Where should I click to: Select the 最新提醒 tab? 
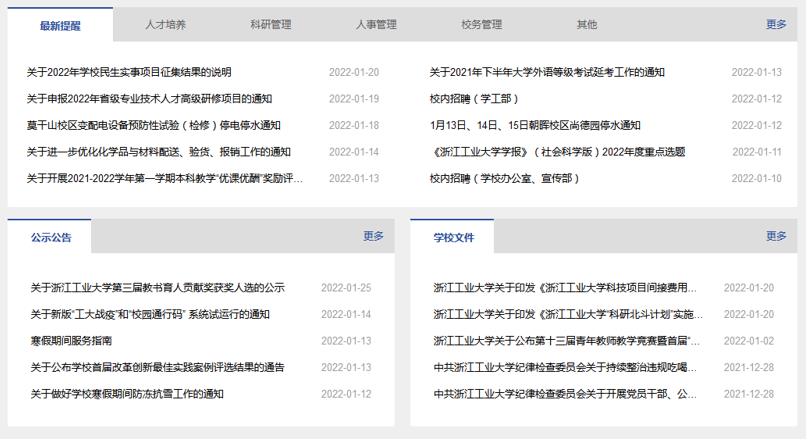coord(60,26)
